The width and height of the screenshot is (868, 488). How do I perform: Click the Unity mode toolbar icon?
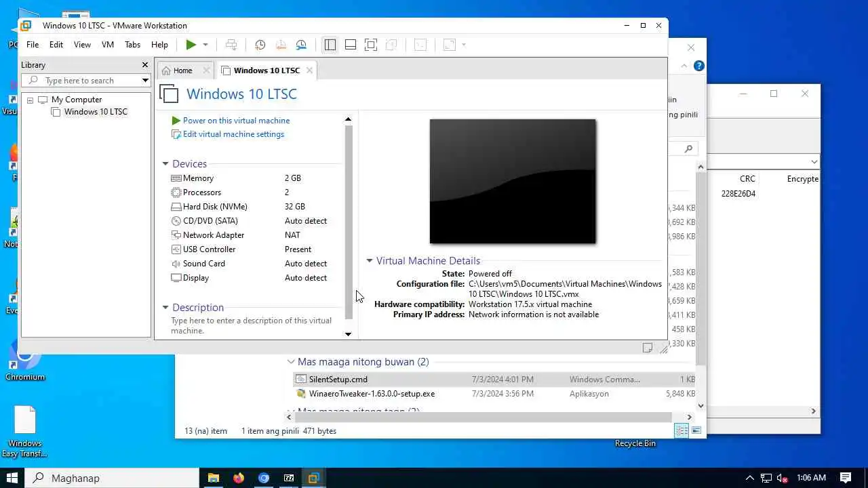click(x=391, y=45)
